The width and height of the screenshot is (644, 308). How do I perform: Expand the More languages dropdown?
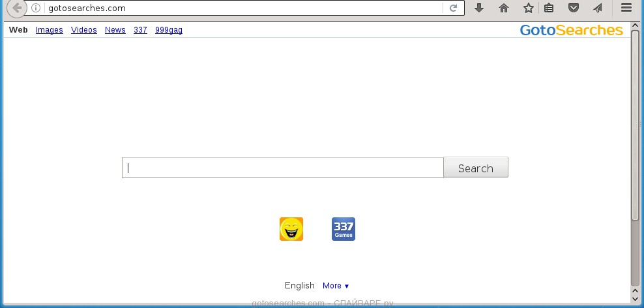(336, 286)
